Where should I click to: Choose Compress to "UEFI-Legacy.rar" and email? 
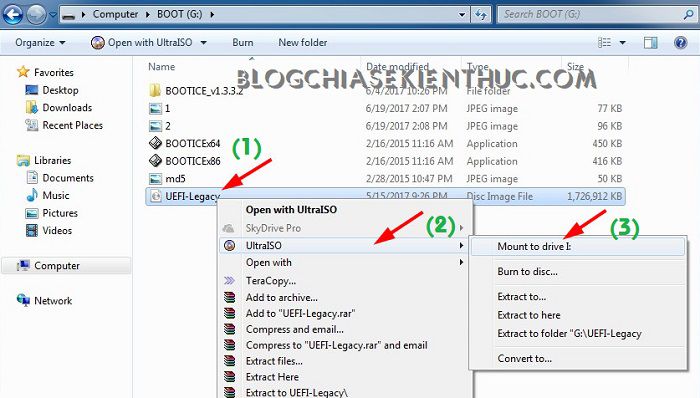pyautogui.click(x=337, y=345)
